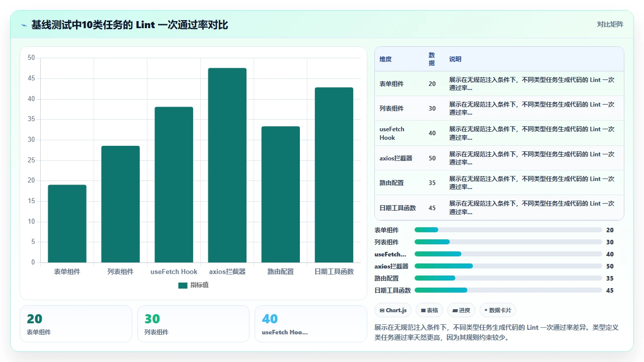Click the 表单组件 progress bar
Viewport: 644px width, 362px height.
(508, 230)
